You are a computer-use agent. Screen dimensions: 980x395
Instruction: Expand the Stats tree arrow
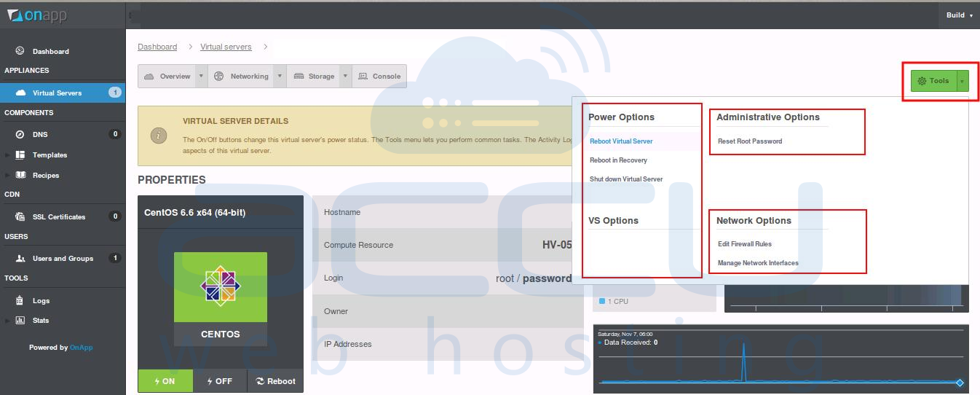click(8, 321)
